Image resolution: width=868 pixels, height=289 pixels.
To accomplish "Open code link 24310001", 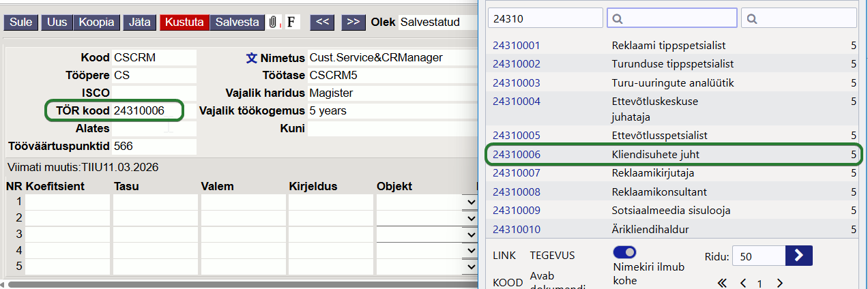I will tap(516, 46).
